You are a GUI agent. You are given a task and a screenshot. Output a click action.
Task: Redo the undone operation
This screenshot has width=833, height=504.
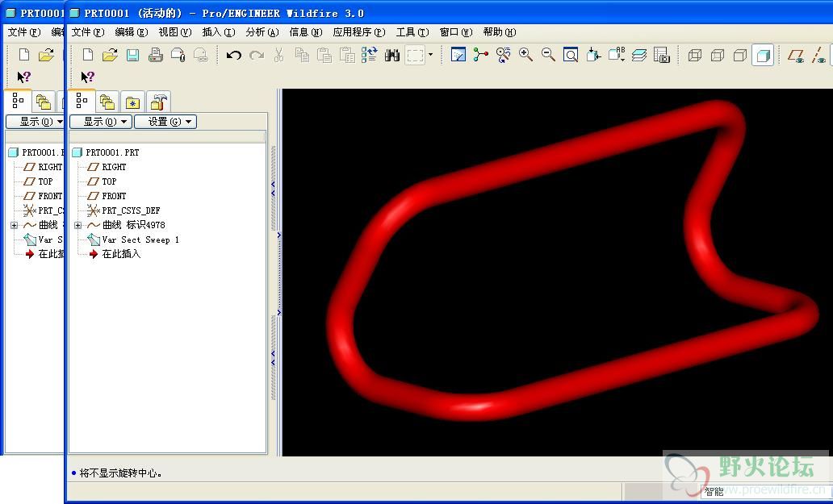(257, 55)
